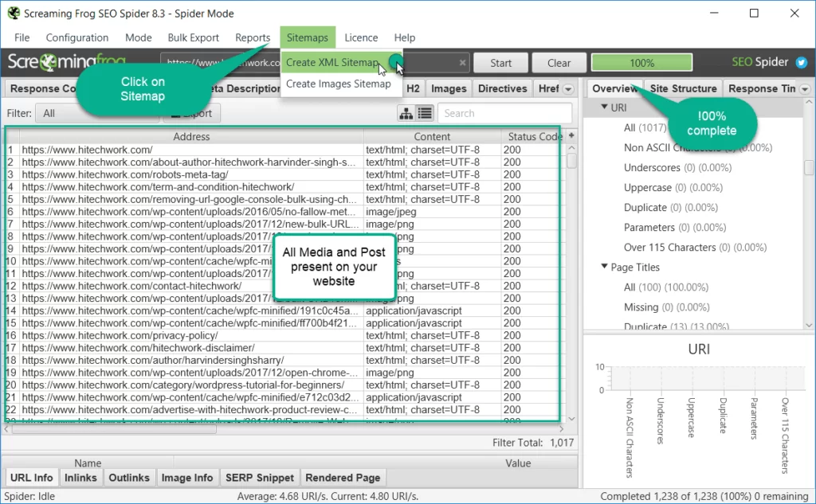Click the Name column header in bottom pane
The width and height of the screenshot is (816, 504).
[x=88, y=463]
